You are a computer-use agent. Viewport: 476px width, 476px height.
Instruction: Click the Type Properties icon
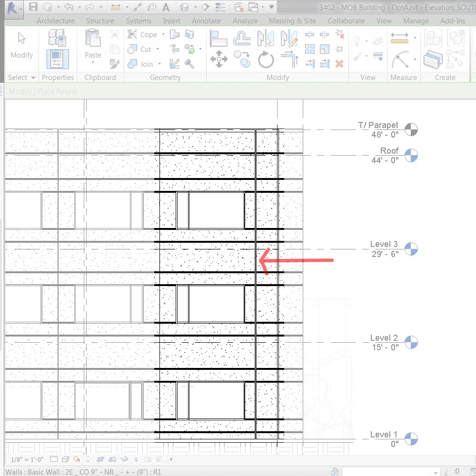click(x=57, y=38)
